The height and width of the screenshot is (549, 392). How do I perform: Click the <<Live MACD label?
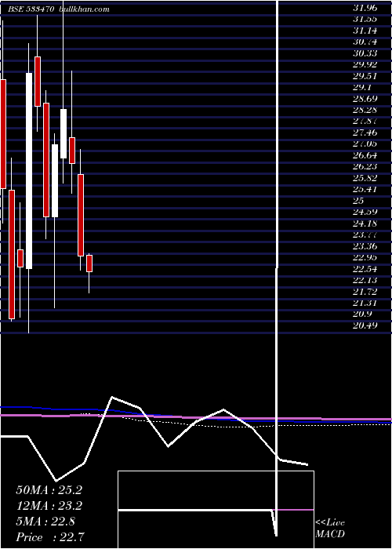pos(330,529)
